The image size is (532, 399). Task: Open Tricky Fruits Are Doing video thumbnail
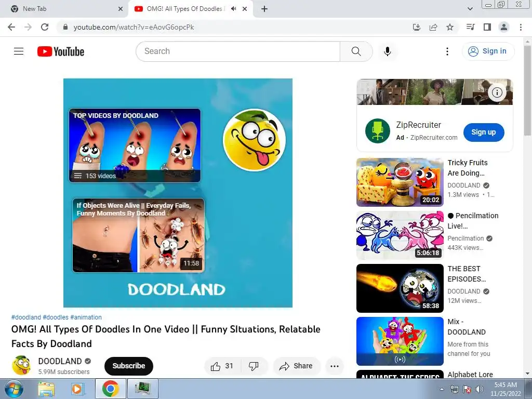pos(400,182)
